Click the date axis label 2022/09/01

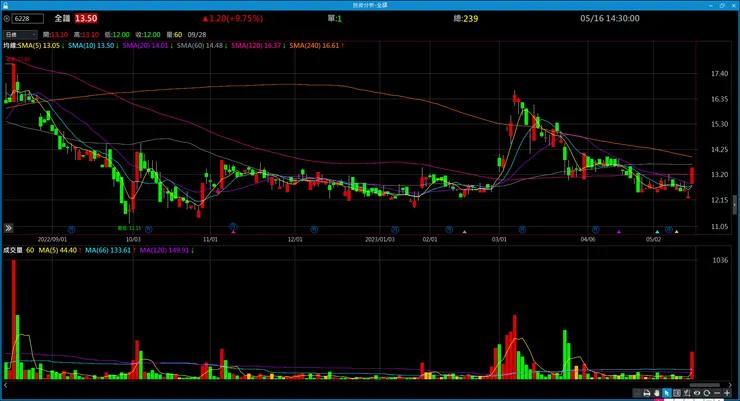point(52,240)
